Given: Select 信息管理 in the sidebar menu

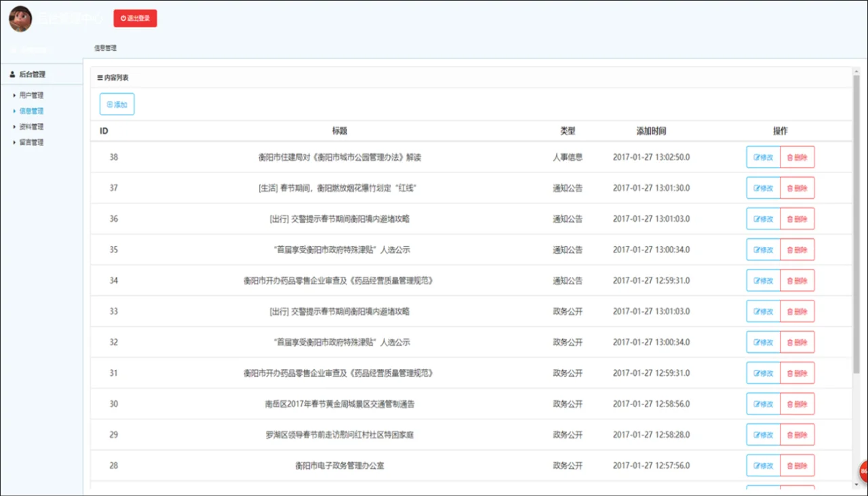Looking at the screenshot, I should [x=31, y=111].
